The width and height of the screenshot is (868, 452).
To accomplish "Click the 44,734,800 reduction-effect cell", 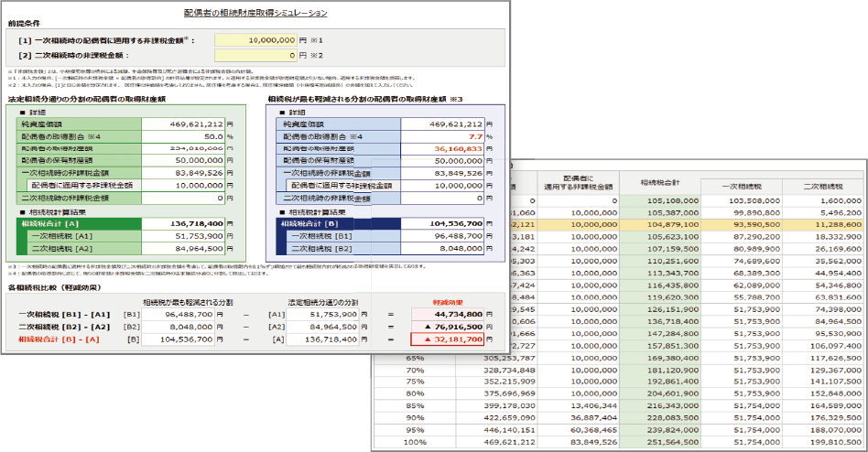I will [448, 314].
